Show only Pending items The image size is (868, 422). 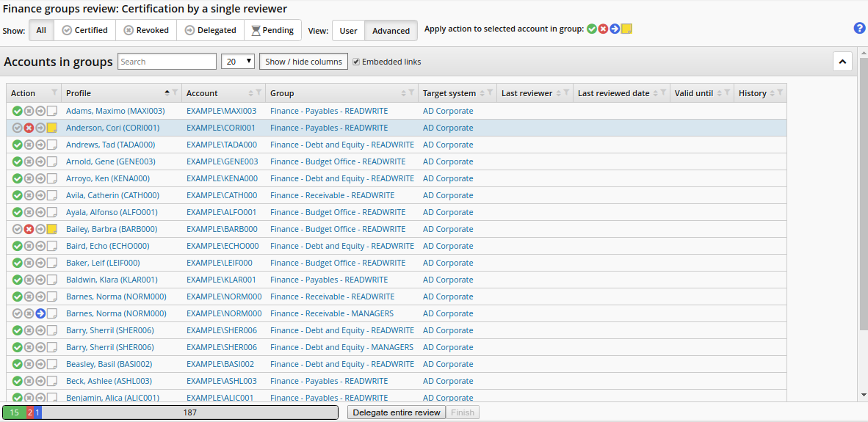pos(272,30)
